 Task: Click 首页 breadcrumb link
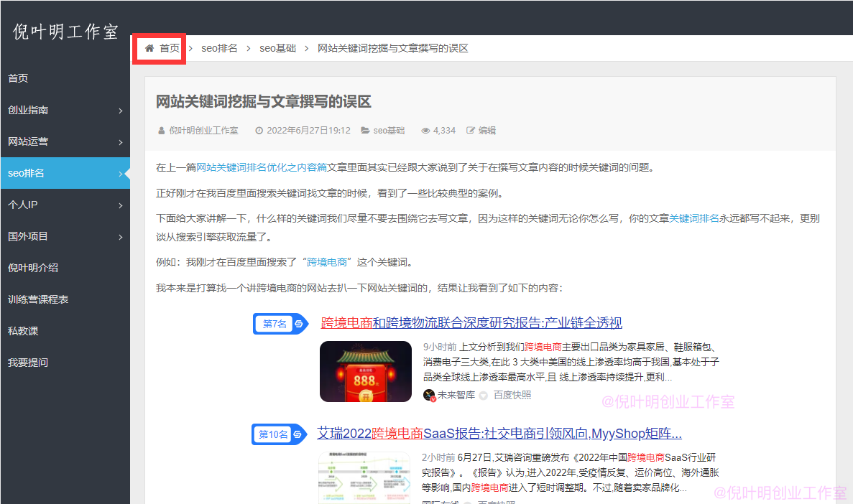tap(169, 48)
